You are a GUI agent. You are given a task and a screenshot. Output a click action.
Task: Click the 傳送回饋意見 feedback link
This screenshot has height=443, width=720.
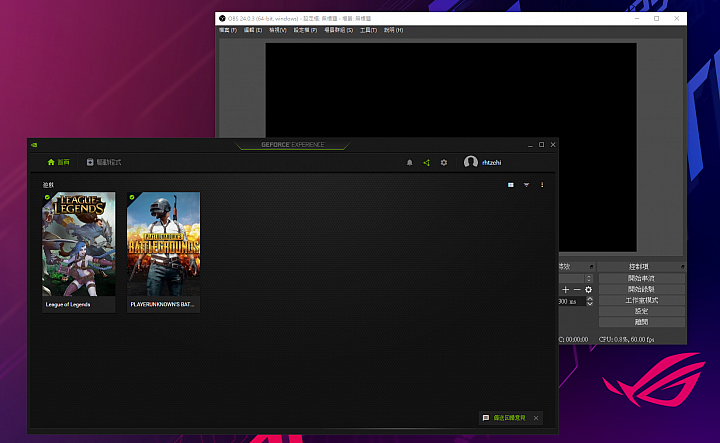pos(509,418)
